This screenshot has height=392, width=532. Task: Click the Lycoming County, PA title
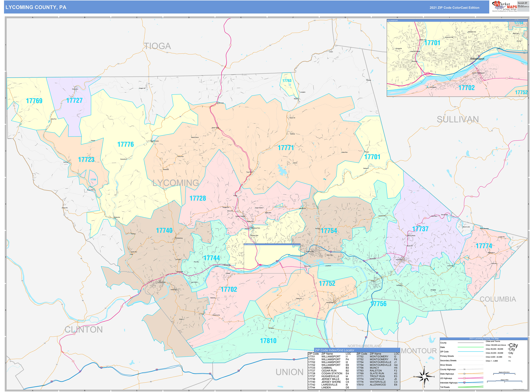[36, 7]
